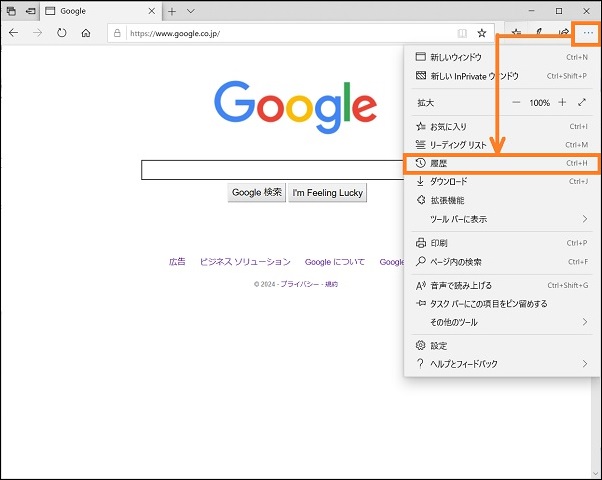Zoom in with the plus button
This screenshot has width=602, height=480.
[562, 102]
